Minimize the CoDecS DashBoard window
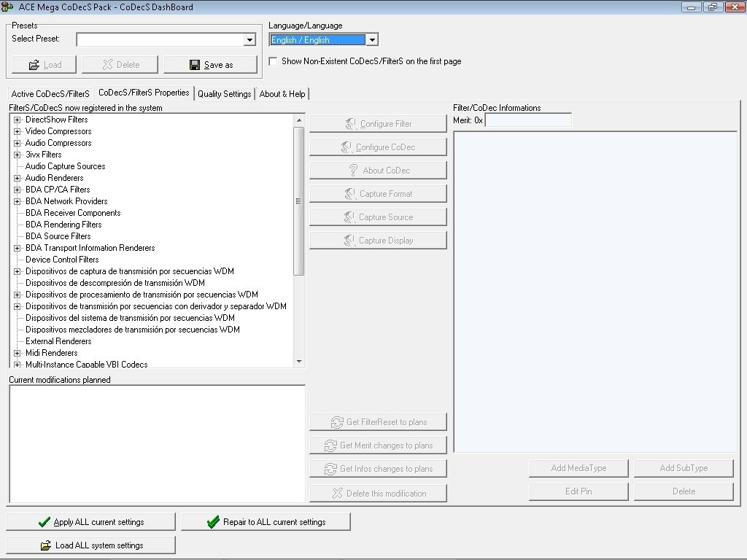The height and width of the screenshot is (560, 747). click(692, 7)
